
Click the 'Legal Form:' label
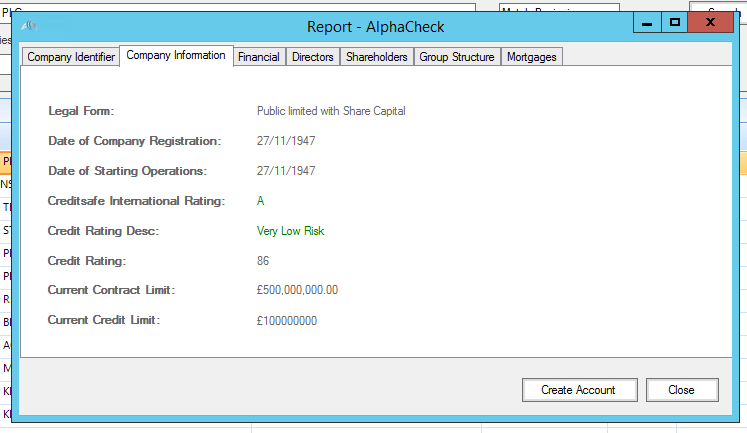[x=81, y=111]
